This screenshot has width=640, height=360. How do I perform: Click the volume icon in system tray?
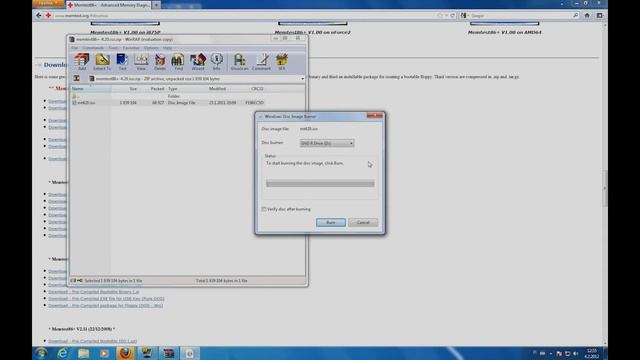(576, 353)
